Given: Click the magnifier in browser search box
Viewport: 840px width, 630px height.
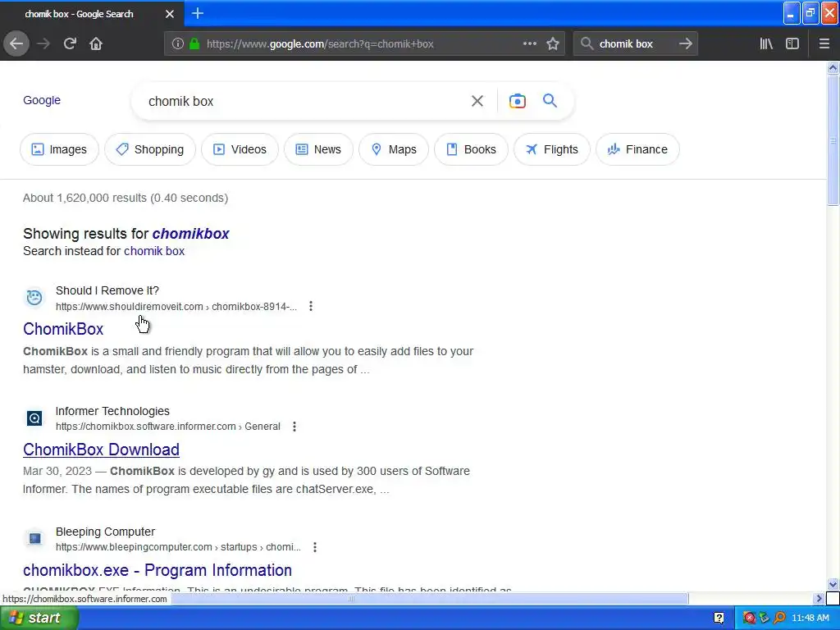Looking at the screenshot, I should pos(587,44).
